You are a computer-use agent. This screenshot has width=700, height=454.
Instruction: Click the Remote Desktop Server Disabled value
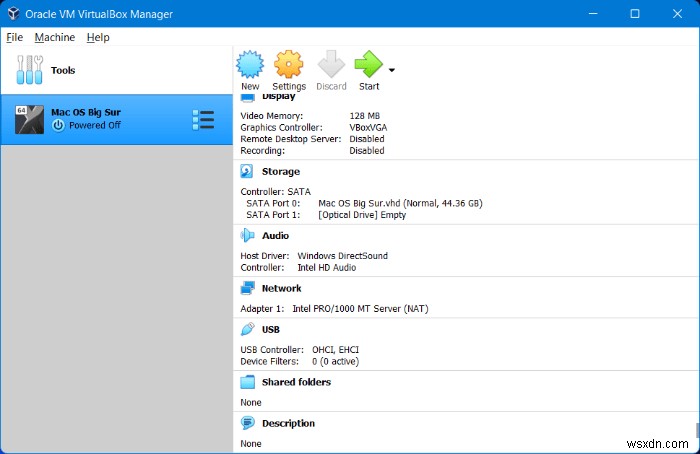coord(367,139)
